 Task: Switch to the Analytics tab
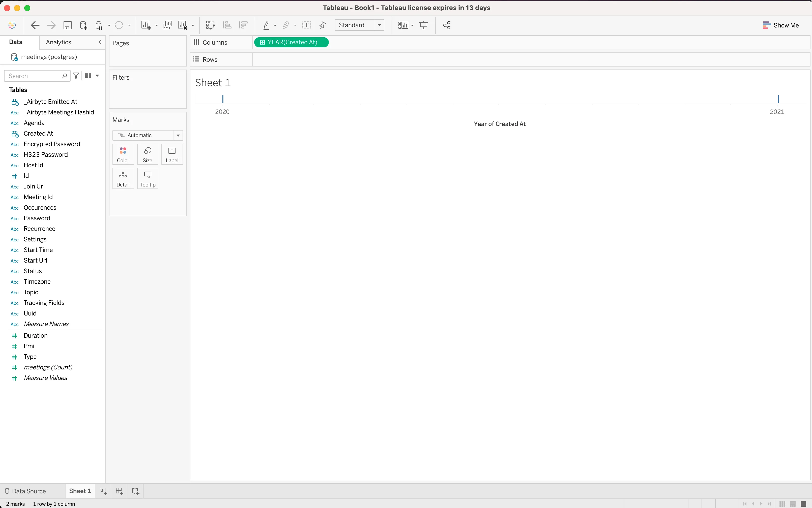tap(59, 42)
